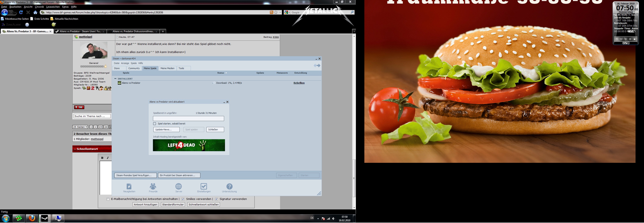Click Update-News... button
644x223 pixels.
(x=166, y=130)
